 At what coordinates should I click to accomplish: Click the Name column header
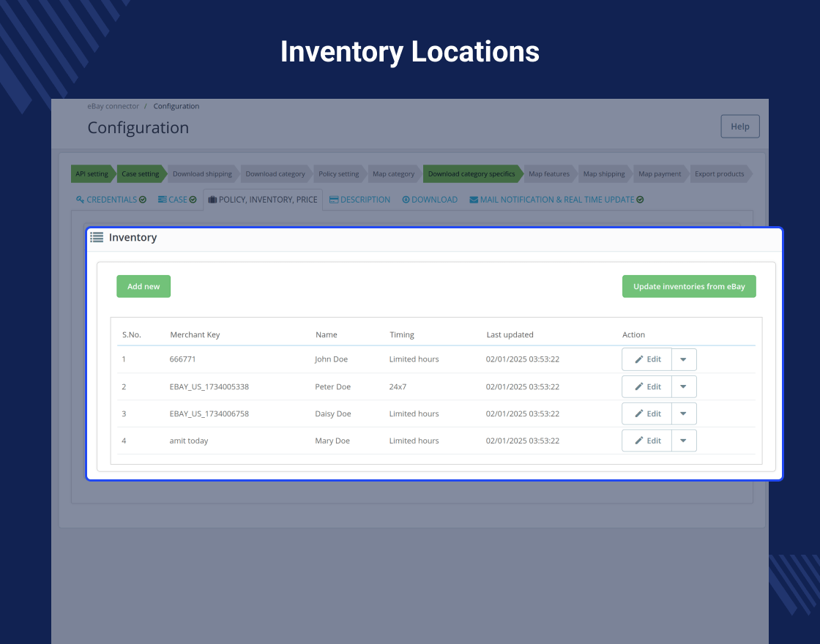tap(327, 334)
